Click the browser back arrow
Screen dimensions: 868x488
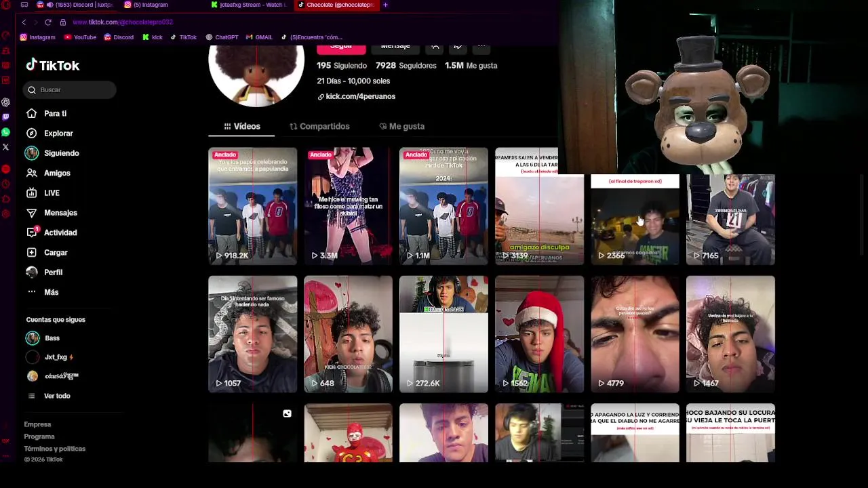click(24, 22)
